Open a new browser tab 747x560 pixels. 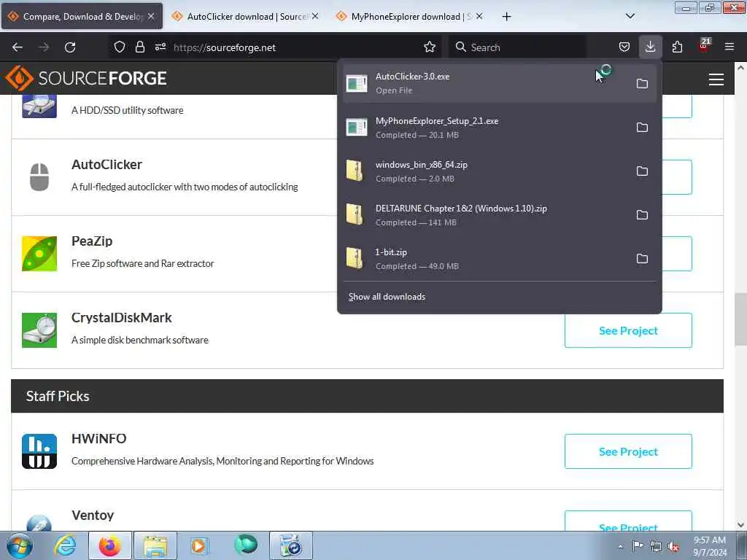tap(506, 17)
